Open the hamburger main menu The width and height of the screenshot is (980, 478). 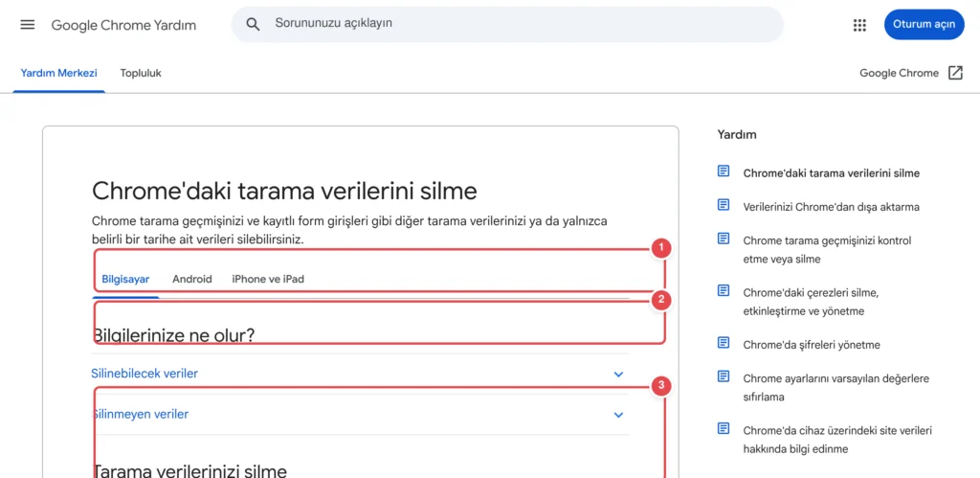(x=28, y=25)
